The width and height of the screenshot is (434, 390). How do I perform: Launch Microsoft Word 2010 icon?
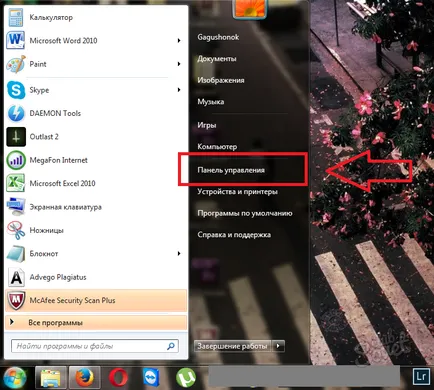click(x=15, y=40)
